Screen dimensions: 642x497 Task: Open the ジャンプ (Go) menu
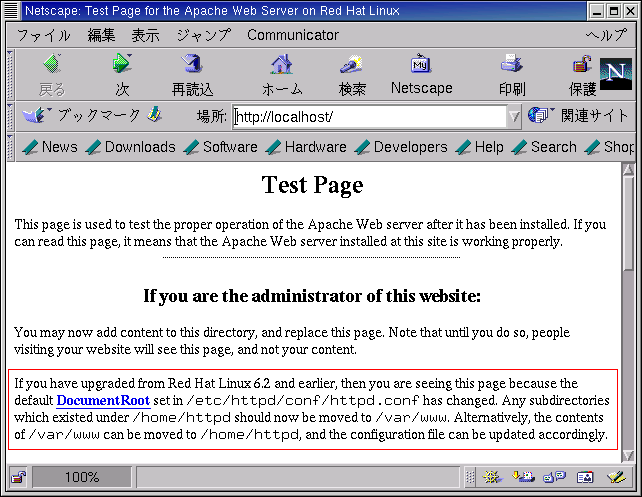click(203, 35)
